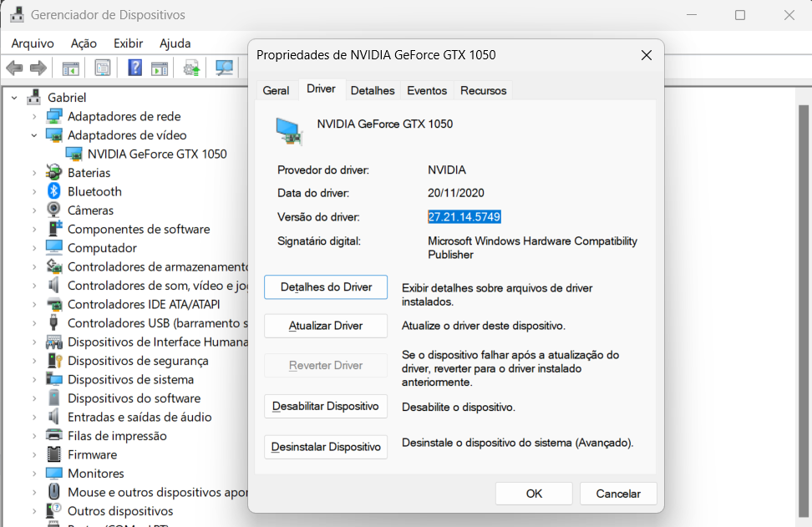Click the Controladores de armazenamento icon
The height and width of the screenshot is (527, 812).
pos(53,266)
